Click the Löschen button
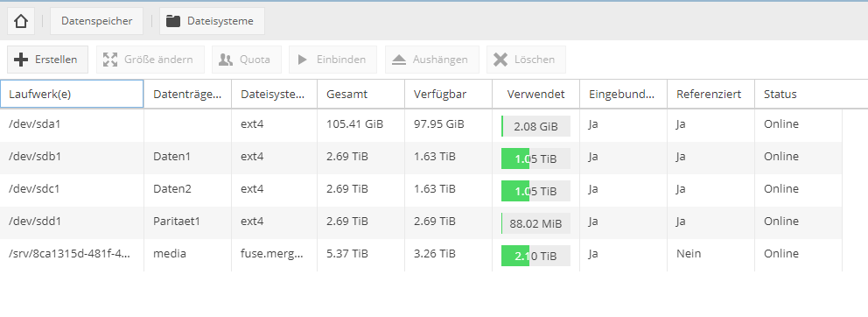 pos(526,60)
